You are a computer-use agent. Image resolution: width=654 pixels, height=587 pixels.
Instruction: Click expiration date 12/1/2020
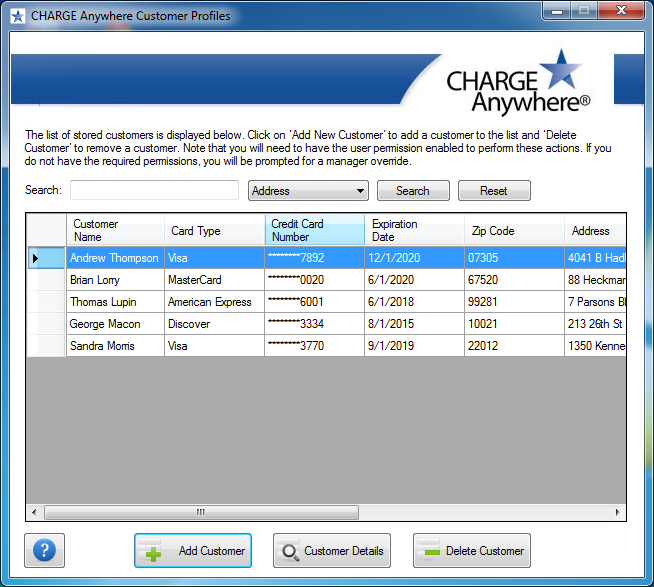point(414,258)
